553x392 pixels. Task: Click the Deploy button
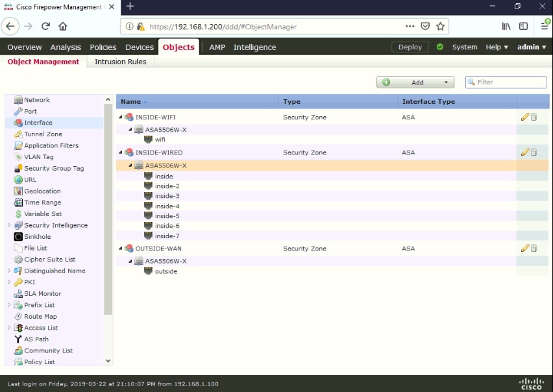click(410, 46)
